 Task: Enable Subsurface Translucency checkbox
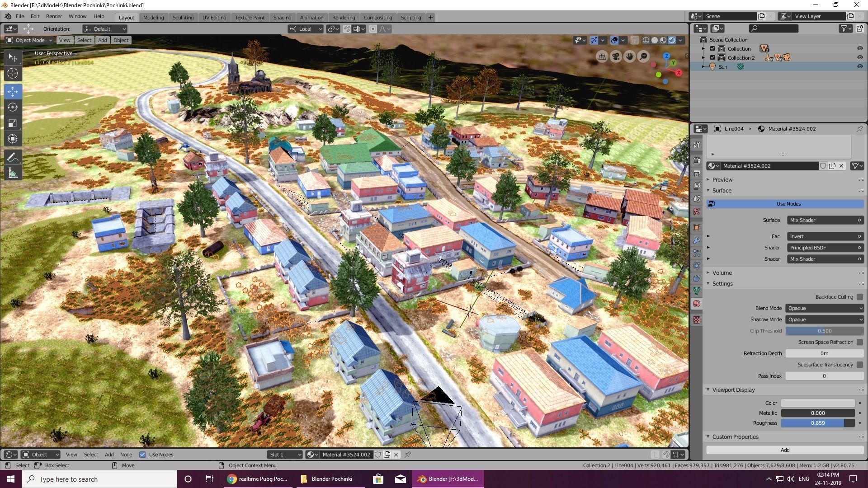(860, 365)
